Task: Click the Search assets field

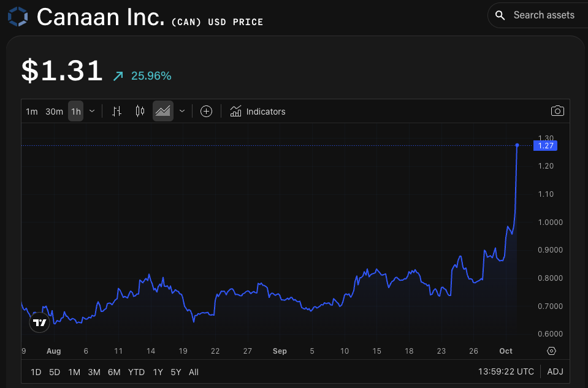Action: (542, 15)
